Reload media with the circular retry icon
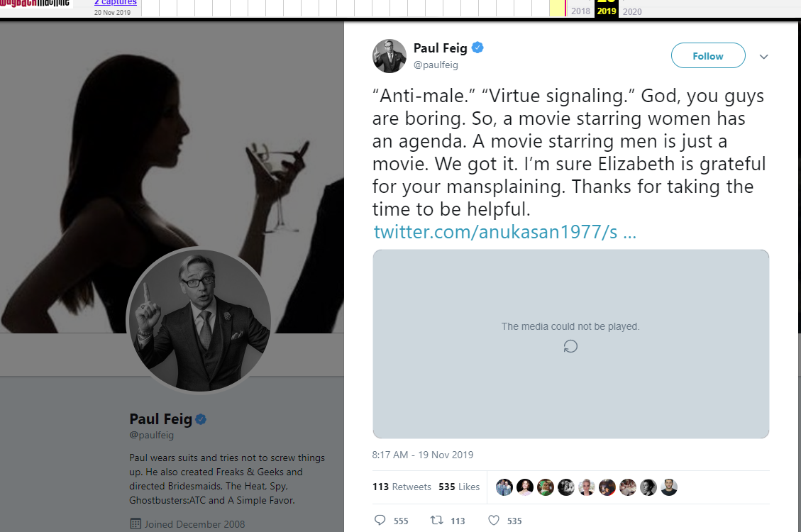Screen dimensions: 801x532 (570, 346)
